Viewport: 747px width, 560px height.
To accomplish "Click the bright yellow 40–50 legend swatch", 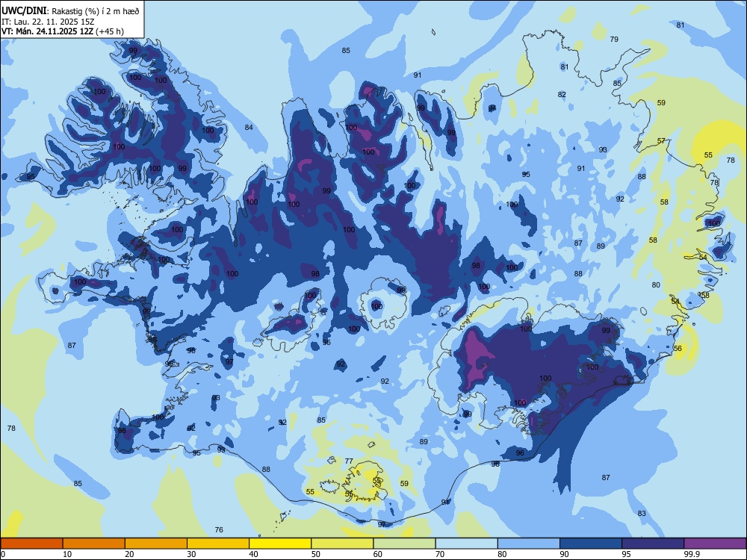I will 280,544.
